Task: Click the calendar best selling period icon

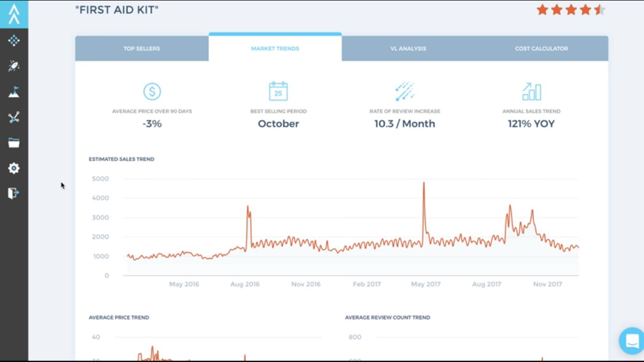Action: pyautogui.click(x=278, y=91)
